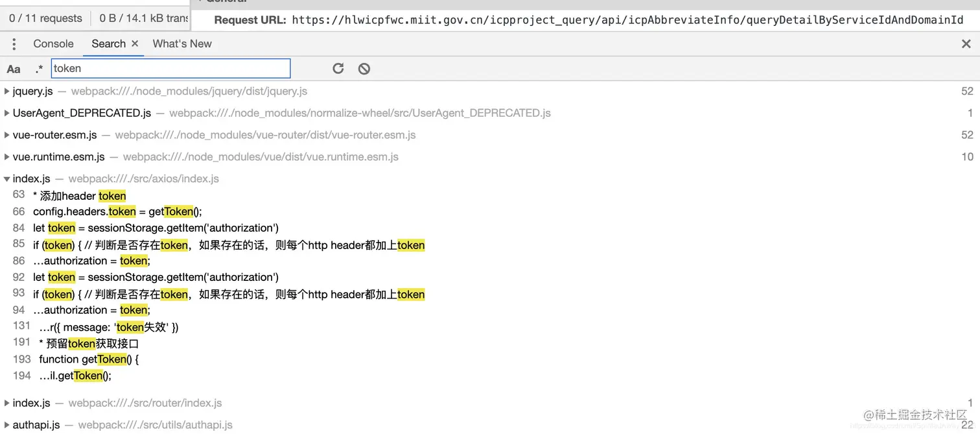Collapse the expanded axios index.js results
Screen dimensions: 980x434
coord(6,178)
